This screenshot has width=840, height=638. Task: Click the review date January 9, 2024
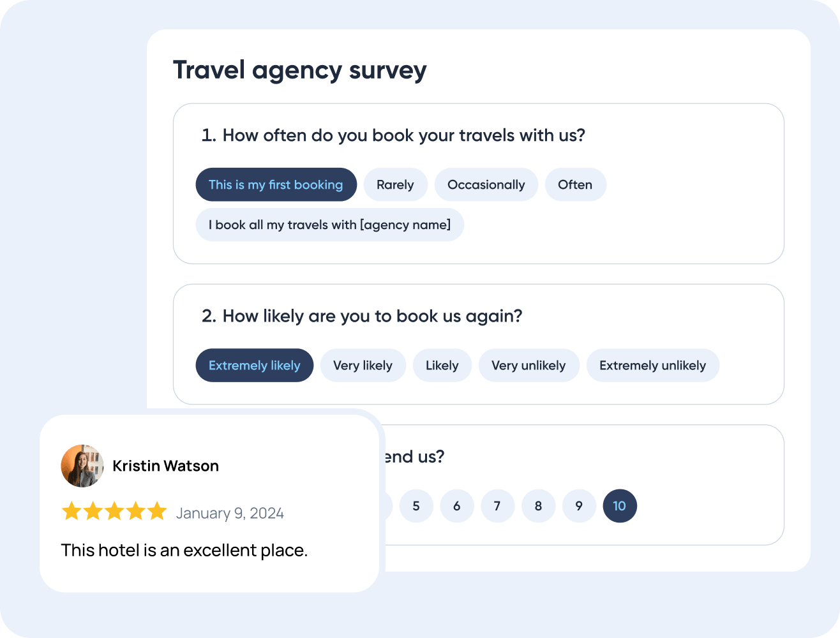pyautogui.click(x=230, y=514)
